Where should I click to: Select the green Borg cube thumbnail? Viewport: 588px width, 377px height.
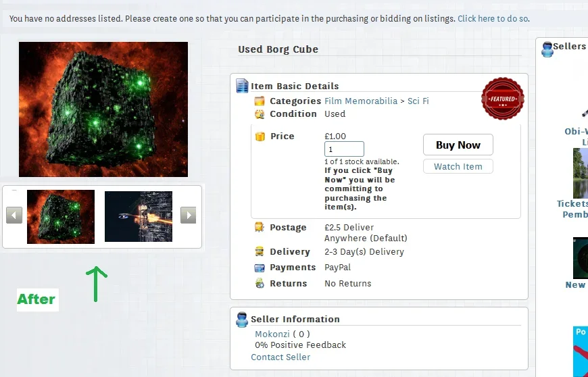61,217
